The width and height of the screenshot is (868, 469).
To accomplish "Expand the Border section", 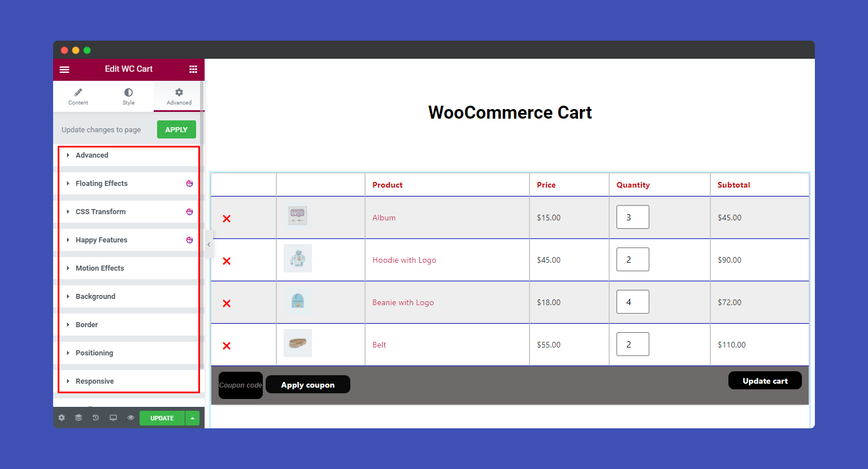I will pos(128,325).
